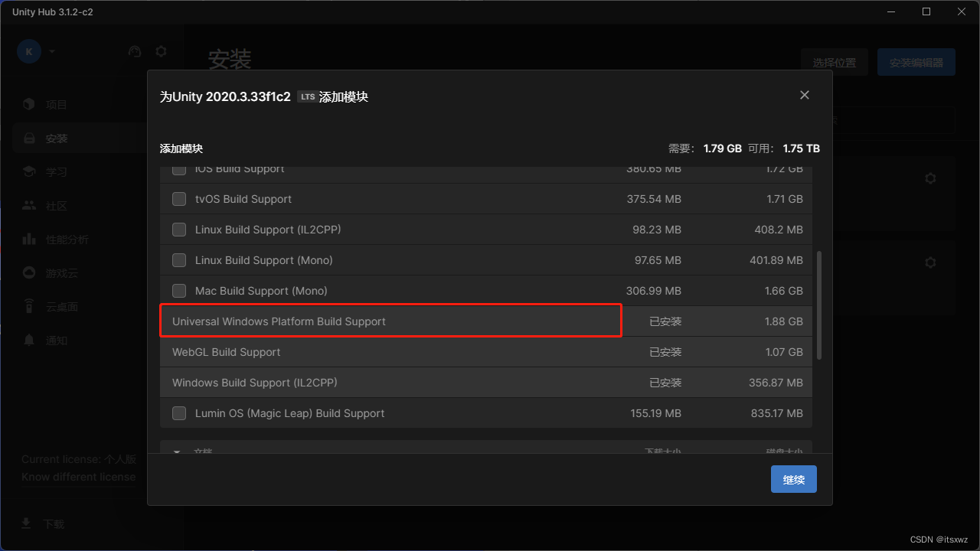
Task: Click the community people icon
Action: click(x=29, y=205)
